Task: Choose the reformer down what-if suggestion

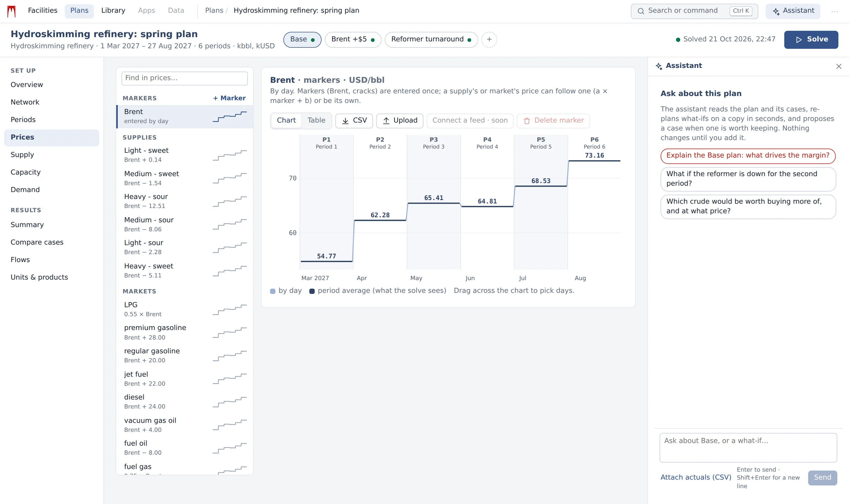Action: click(x=748, y=179)
